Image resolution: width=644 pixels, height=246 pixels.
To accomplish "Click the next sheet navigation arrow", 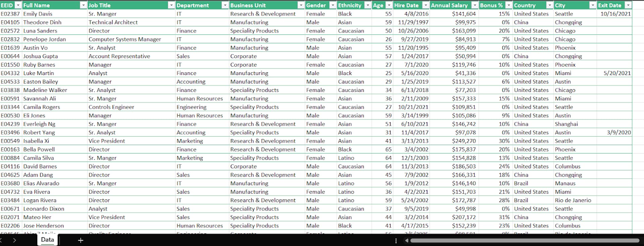I will [14, 240].
